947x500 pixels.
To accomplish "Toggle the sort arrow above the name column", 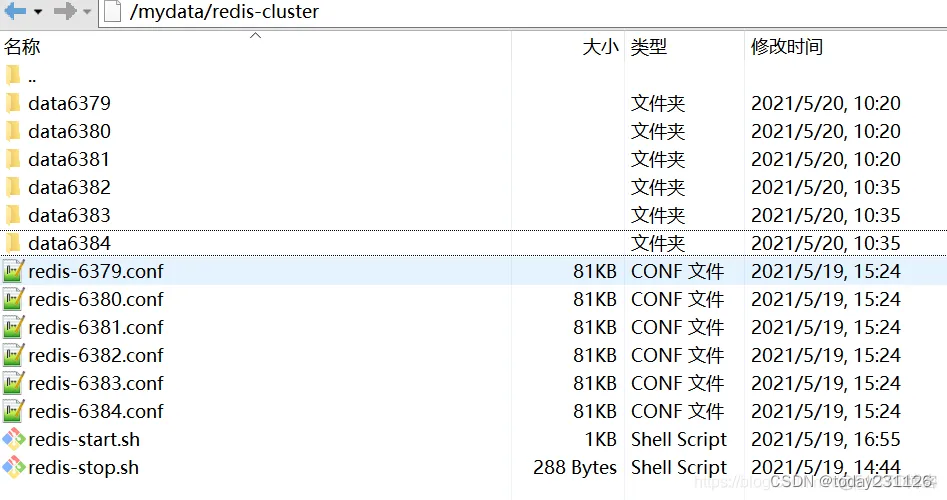I will pyautogui.click(x=255, y=36).
